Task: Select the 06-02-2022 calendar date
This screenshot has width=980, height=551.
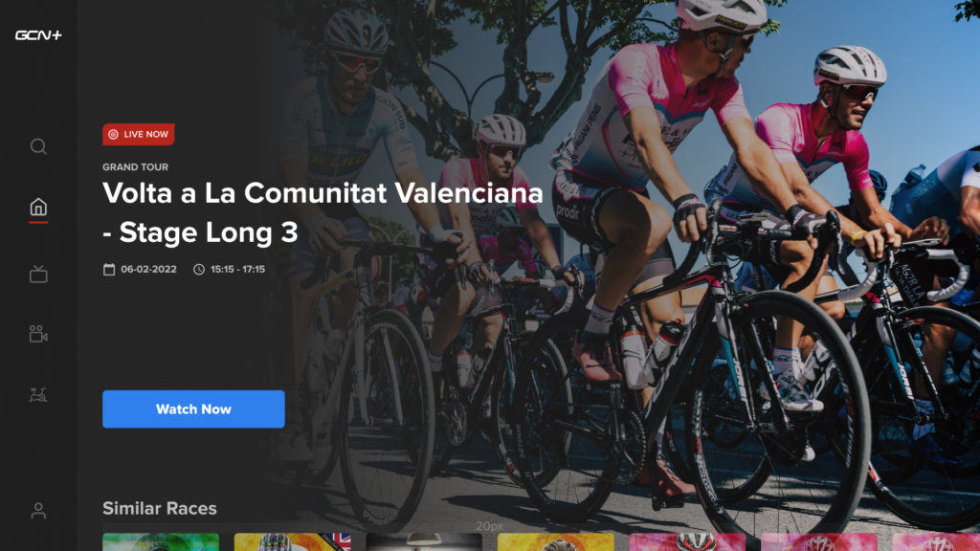Action: coord(140,269)
